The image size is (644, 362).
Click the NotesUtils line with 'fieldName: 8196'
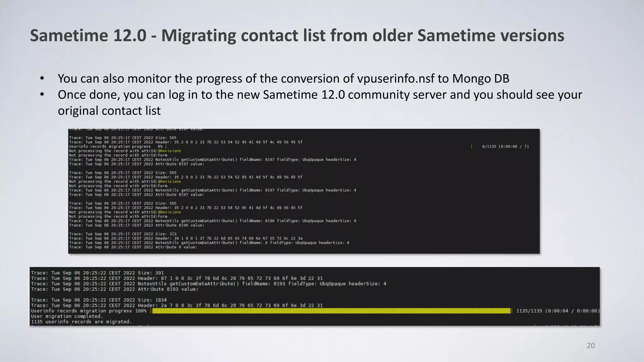click(x=212, y=221)
